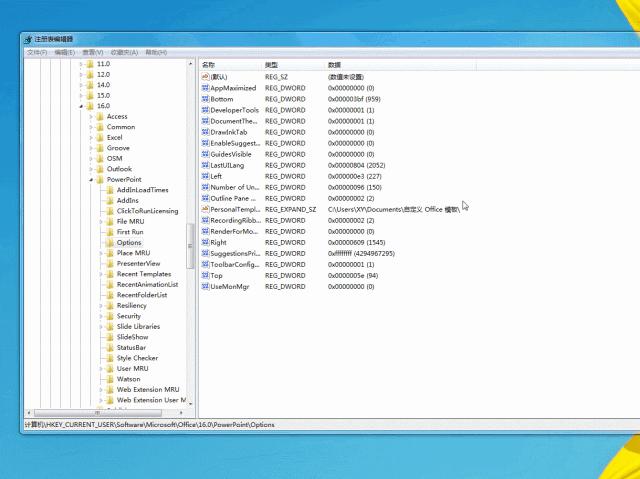Click the Right DWORD icon
640x479 pixels.
pos(205,242)
